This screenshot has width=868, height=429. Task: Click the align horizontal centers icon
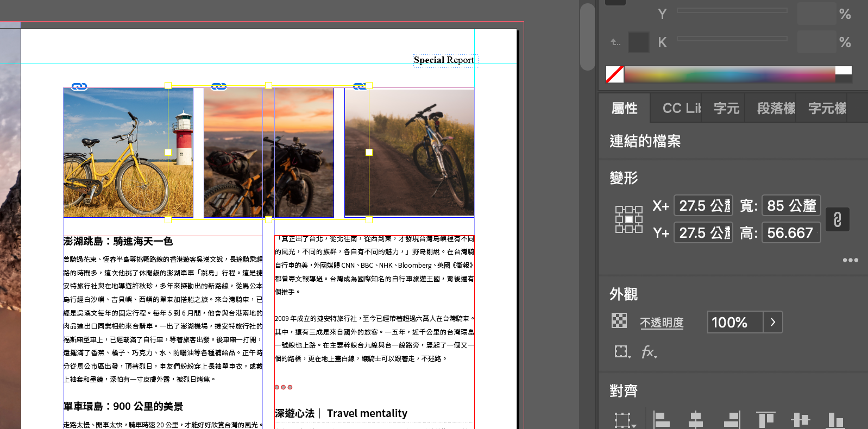pyautogui.click(x=695, y=420)
